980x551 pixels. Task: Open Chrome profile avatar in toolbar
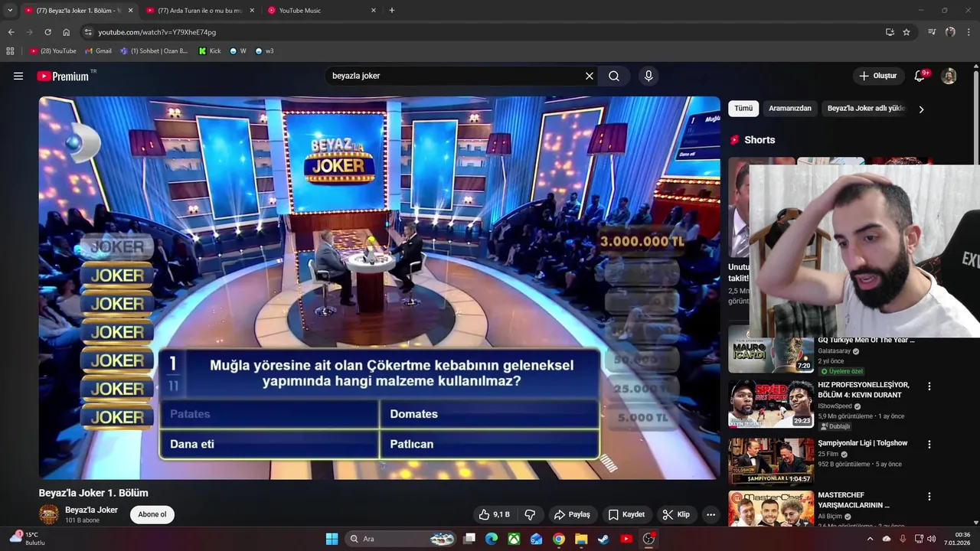tap(950, 32)
